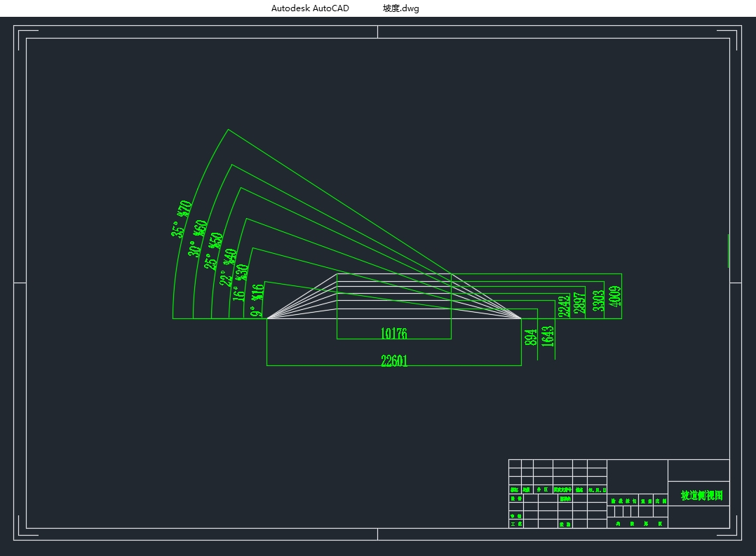756x556 pixels.
Task: Click the 16° %30 angle label
Action: [241, 283]
